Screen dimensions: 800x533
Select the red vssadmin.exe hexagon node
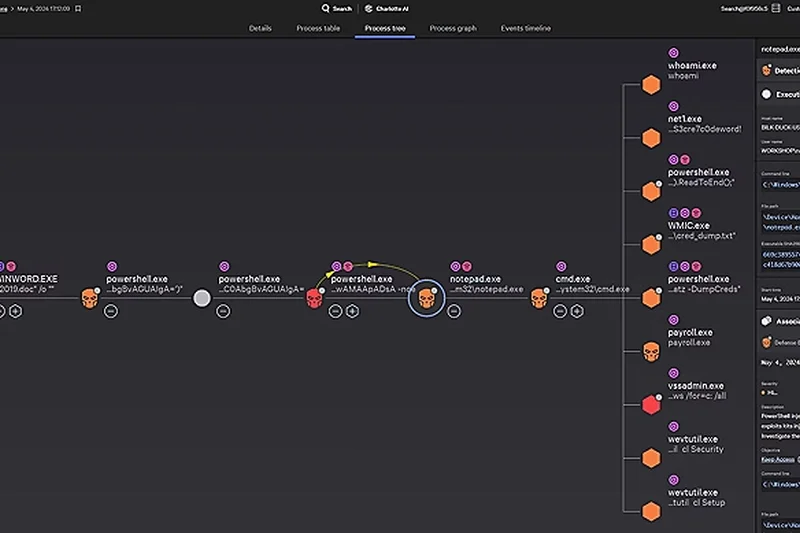coord(651,404)
